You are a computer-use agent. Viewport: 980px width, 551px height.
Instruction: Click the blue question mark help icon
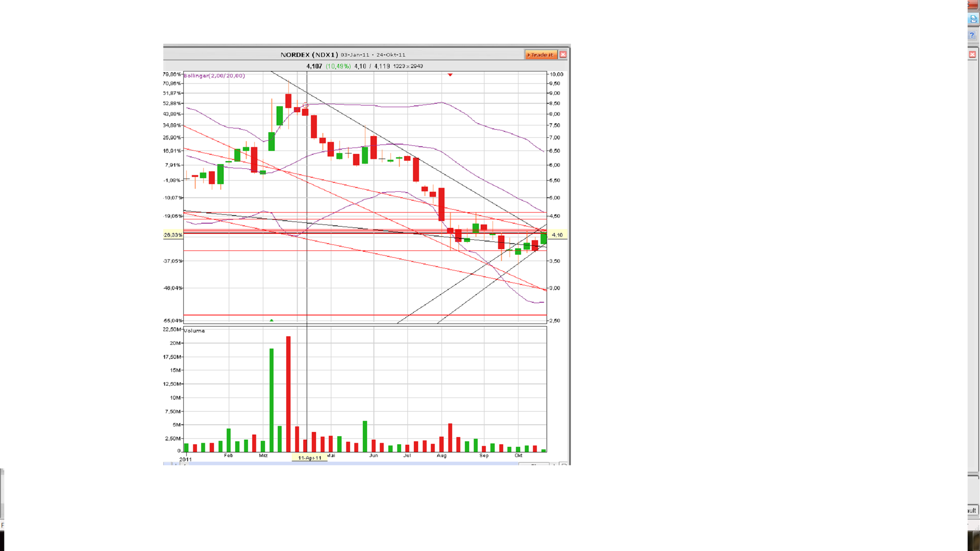coord(972,35)
